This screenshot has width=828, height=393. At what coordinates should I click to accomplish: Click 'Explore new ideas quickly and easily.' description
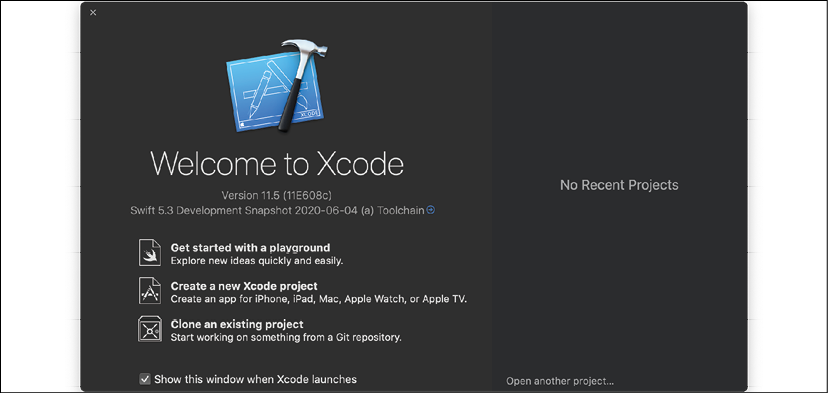(257, 260)
